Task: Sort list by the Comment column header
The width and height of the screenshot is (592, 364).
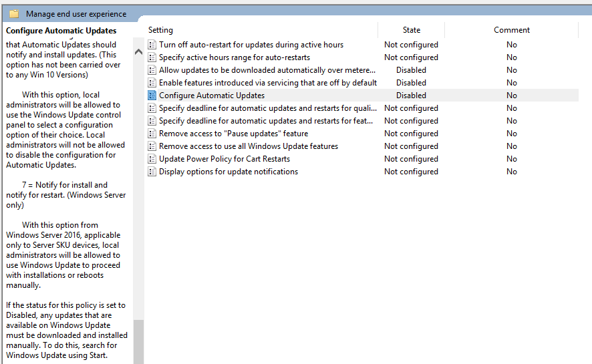Action: 512,30
